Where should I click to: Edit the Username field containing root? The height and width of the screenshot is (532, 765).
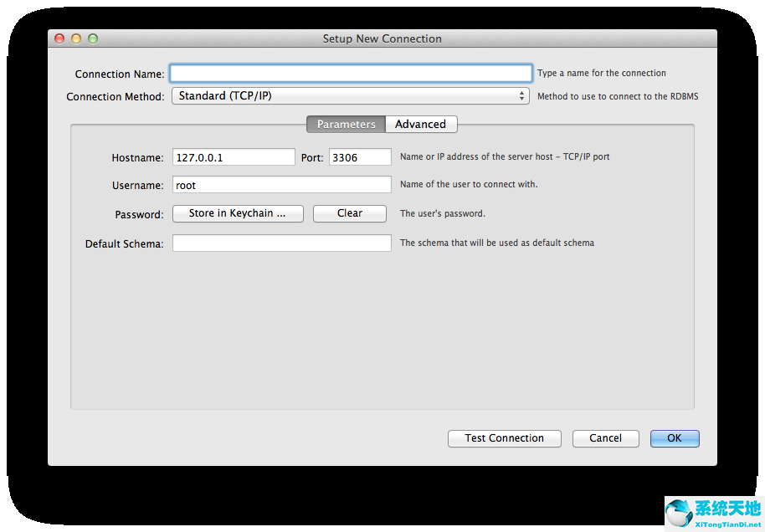coord(281,185)
